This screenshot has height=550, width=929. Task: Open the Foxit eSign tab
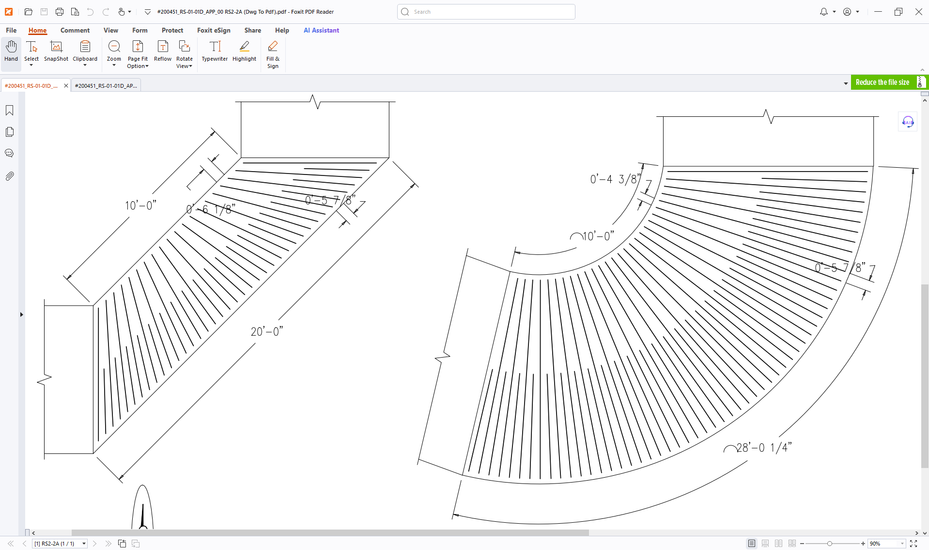pyautogui.click(x=214, y=30)
